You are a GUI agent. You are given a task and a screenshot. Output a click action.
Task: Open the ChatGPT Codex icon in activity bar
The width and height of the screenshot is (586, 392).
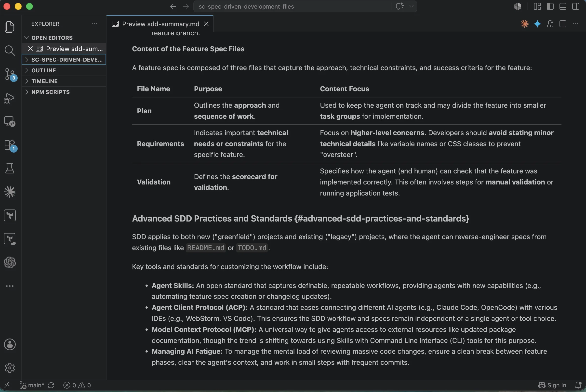(10, 262)
